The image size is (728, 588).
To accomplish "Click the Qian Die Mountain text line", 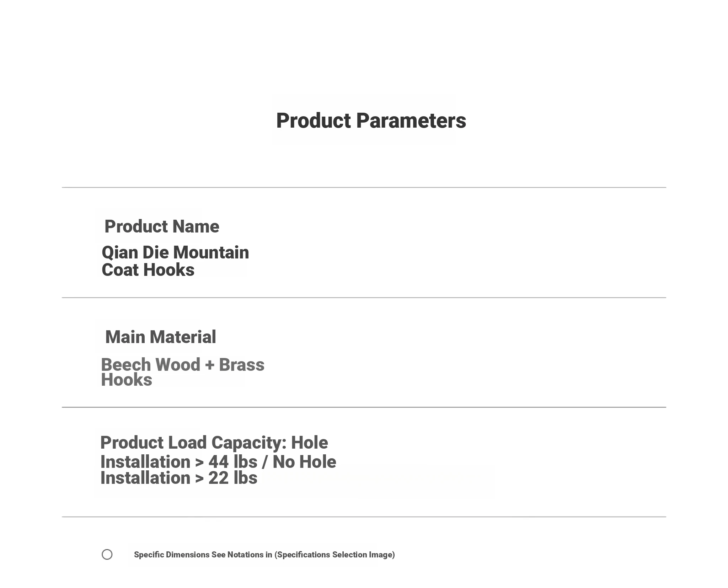I will (x=175, y=253).
